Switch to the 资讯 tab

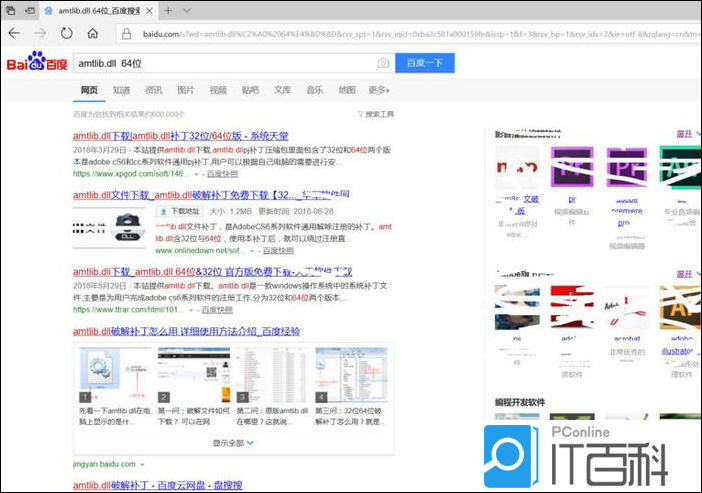(x=154, y=90)
